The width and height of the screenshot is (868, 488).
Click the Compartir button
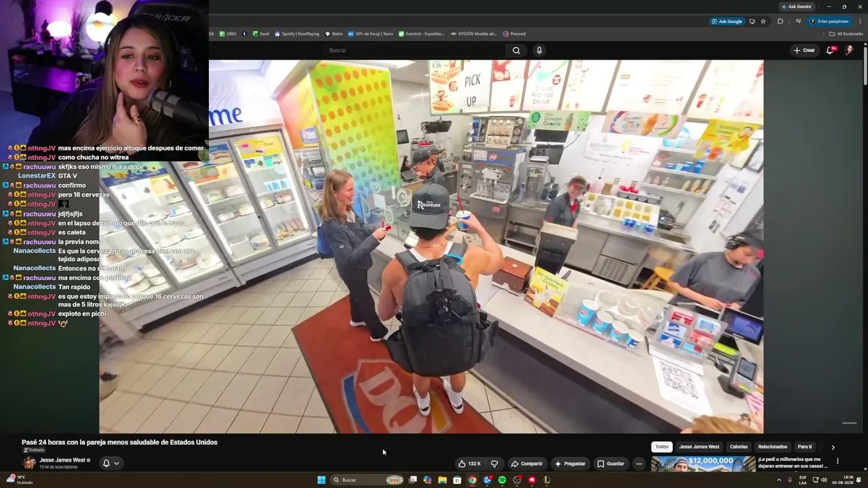(x=527, y=464)
